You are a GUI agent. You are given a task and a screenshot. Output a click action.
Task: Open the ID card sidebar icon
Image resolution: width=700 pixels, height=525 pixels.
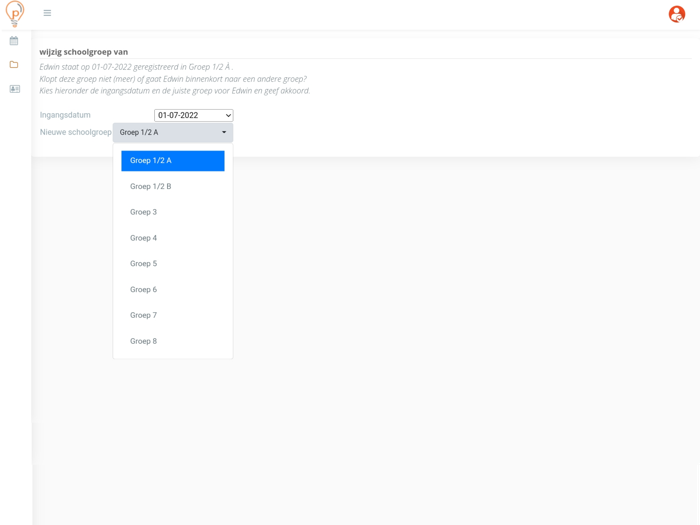click(15, 89)
